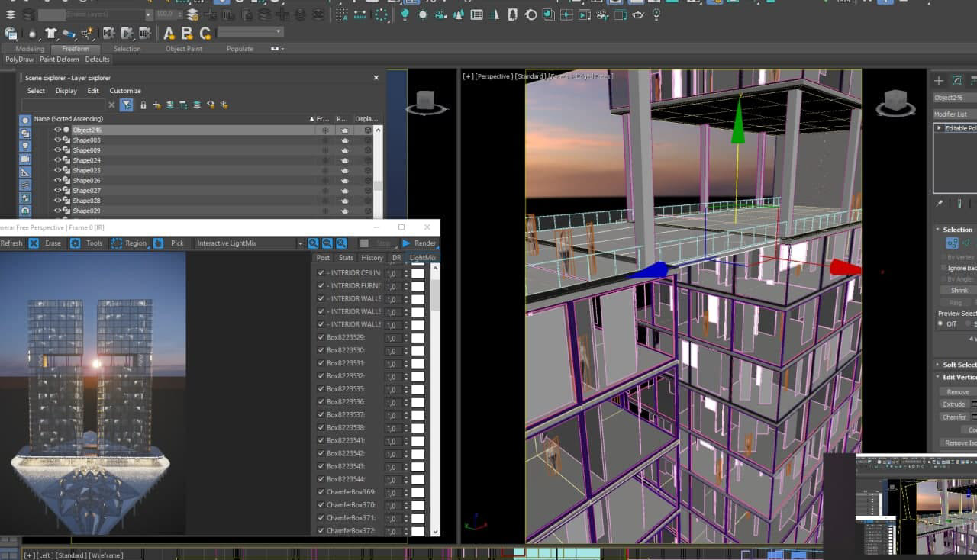This screenshot has width=977, height=560.
Task: Select the lights filter icon on Scene Explorer sidebar
Action: (x=24, y=146)
